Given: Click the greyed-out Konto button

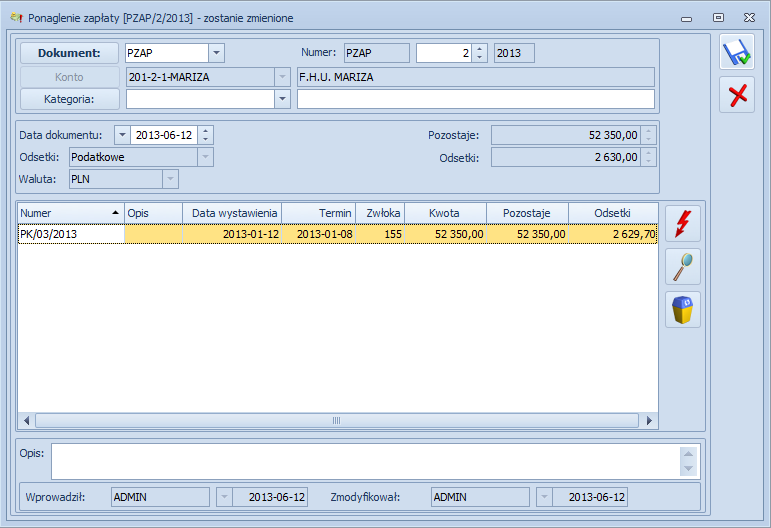Looking at the screenshot, I should (69, 77).
